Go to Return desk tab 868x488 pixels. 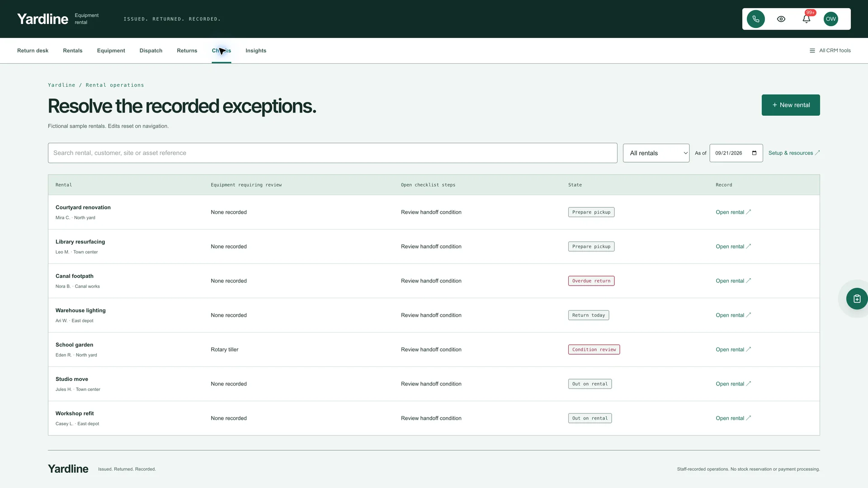pos(33,51)
